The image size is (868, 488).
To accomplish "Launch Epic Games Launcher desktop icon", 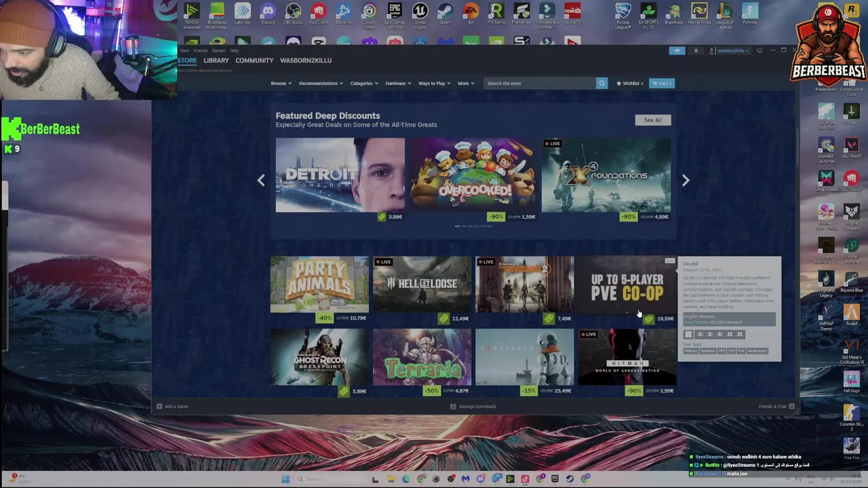I will coord(395,16).
